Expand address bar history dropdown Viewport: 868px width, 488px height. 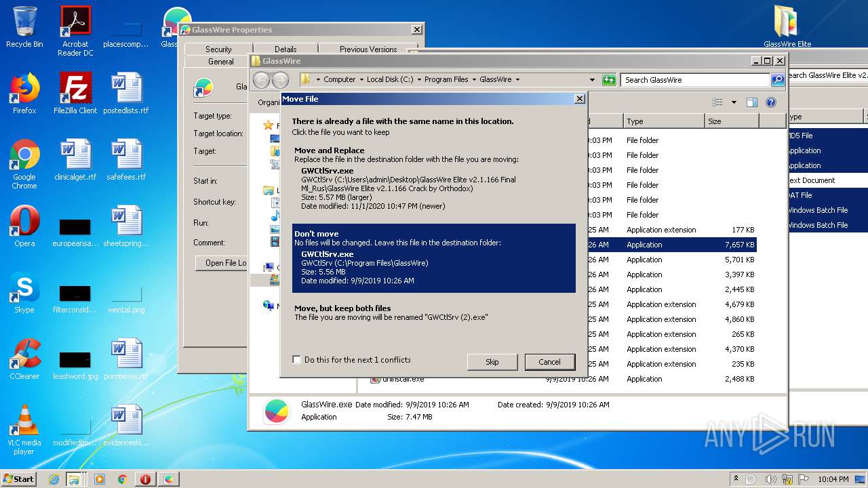(592, 80)
